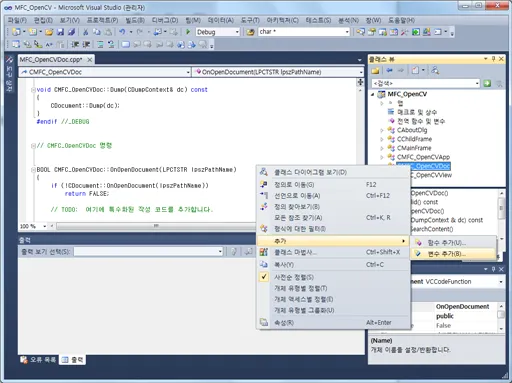Click the CAboutDlg class in tree
Viewport: 512px width, 383px height.
point(412,130)
